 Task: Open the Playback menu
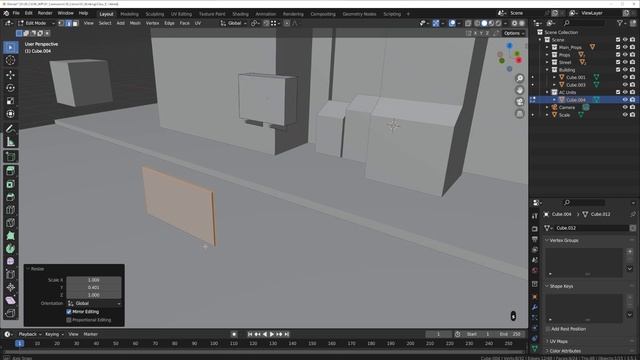(x=30, y=334)
